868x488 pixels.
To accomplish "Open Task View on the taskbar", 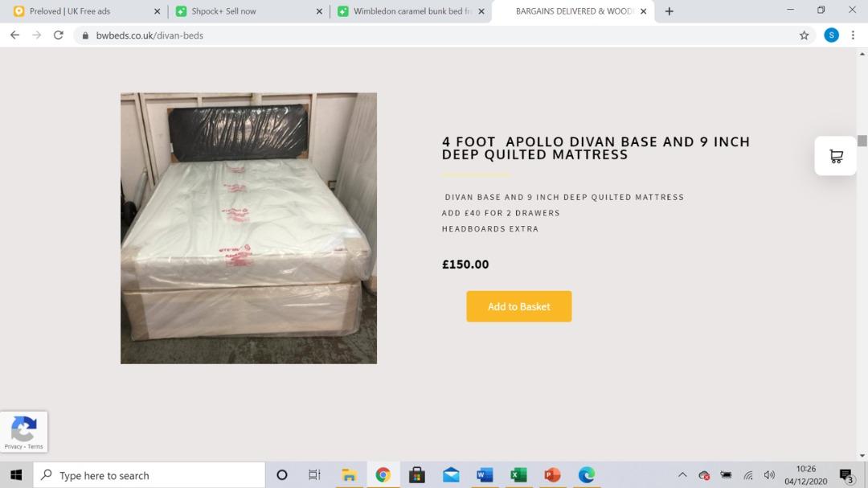I will point(314,474).
